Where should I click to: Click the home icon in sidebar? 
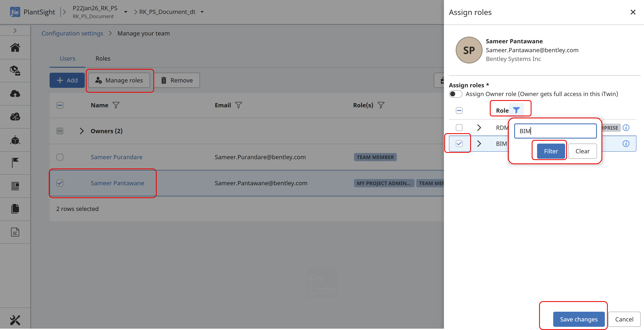coord(15,47)
